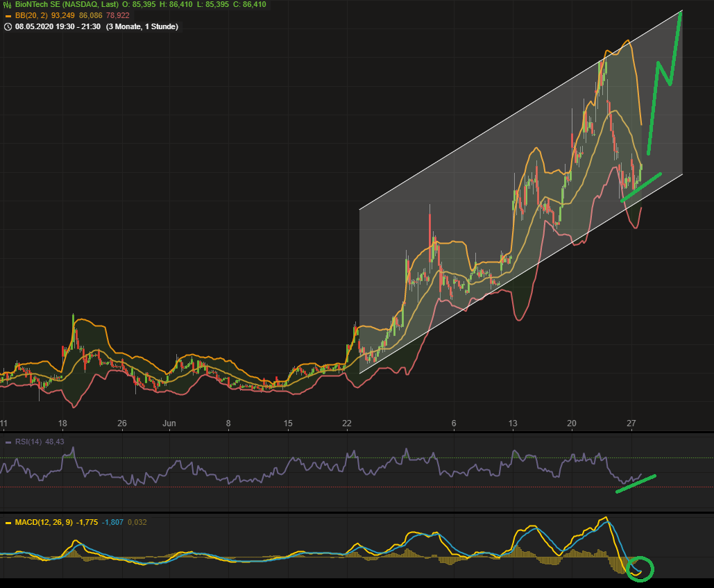Click the orange BB indicator color marker
The height and width of the screenshot is (588, 714).
pyautogui.click(x=8, y=16)
